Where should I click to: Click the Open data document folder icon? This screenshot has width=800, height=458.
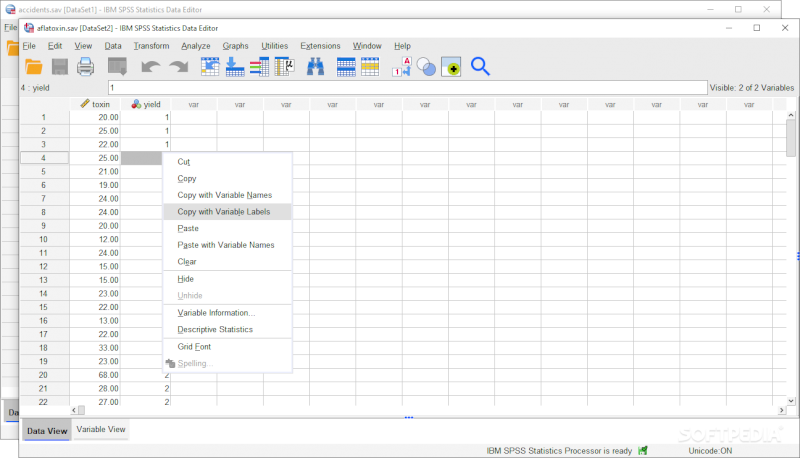coord(34,67)
